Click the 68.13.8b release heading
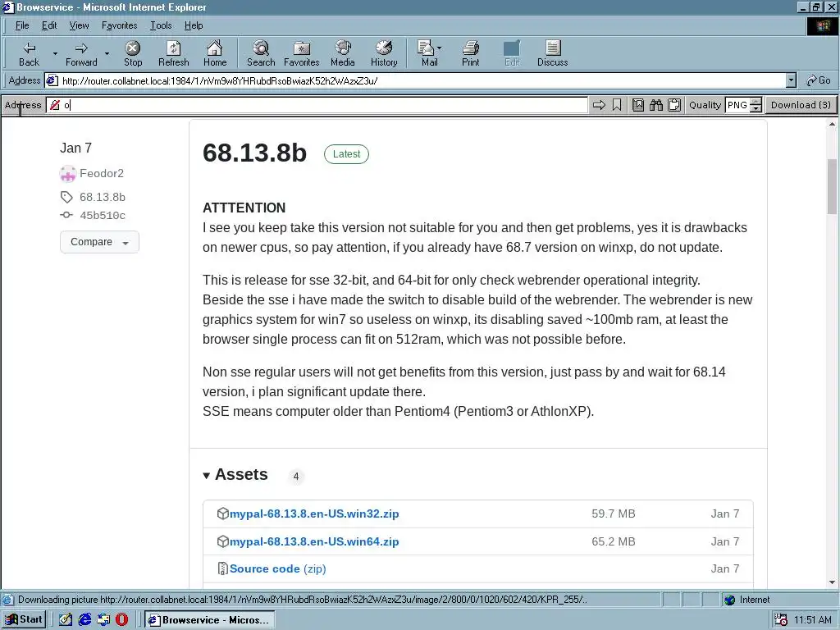840x630 pixels. (254, 153)
